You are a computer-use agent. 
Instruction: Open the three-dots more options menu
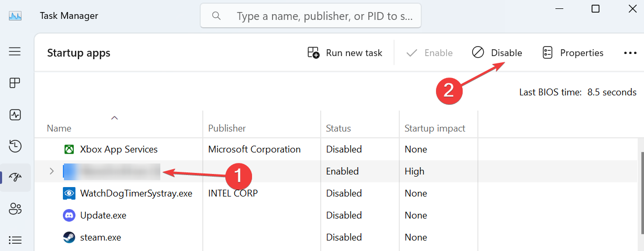(630, 53)
